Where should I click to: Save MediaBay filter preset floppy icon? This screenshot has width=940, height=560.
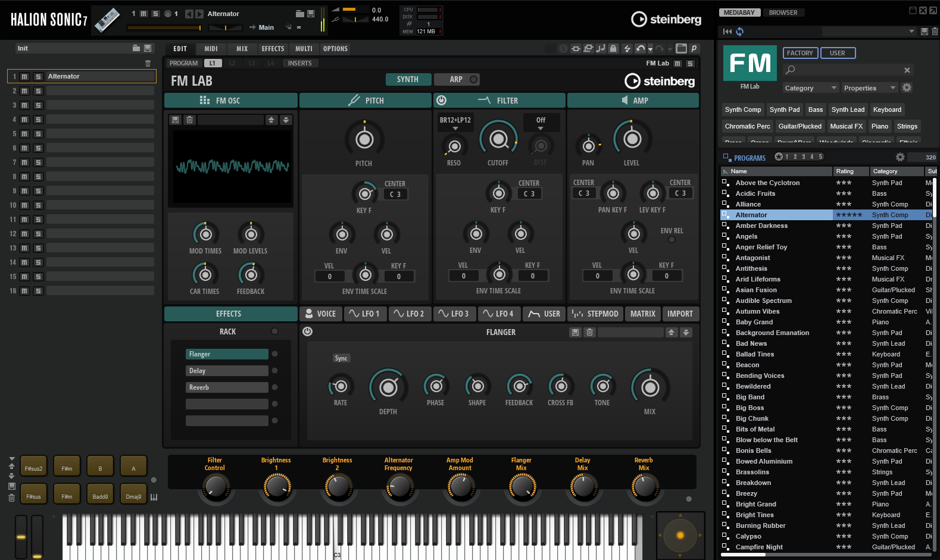(x=925, y=32)
